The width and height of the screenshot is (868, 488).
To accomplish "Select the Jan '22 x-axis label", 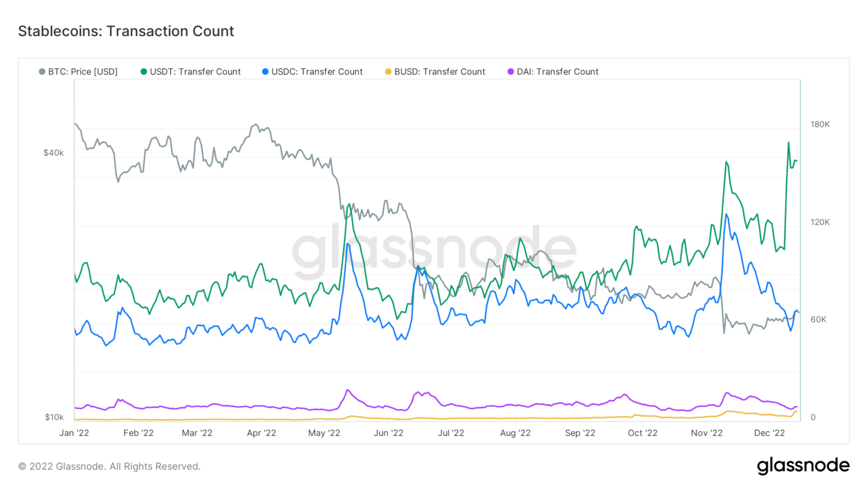I will [74, 433].
